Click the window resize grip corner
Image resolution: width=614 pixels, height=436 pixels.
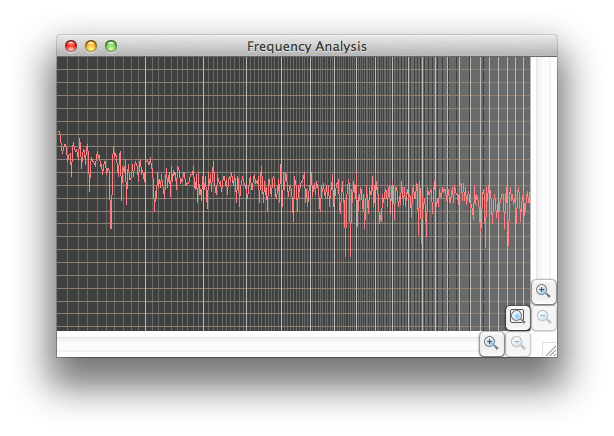(x=550, y=349)
